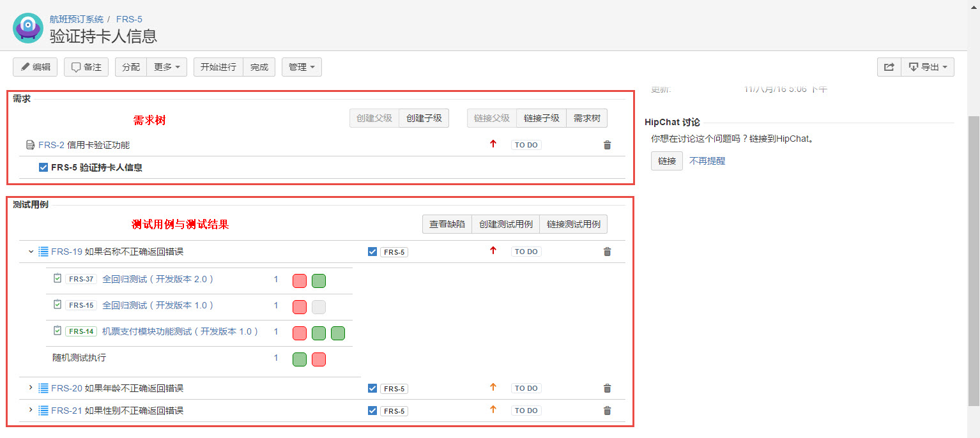980x438 pixels.
Task: Open the 导出 export dropdown
Action: [928, 67]
